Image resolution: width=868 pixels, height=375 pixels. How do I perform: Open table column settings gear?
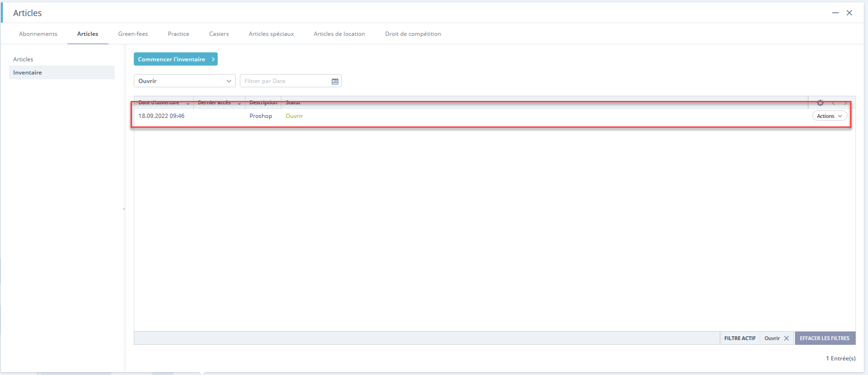pos(820,103)
